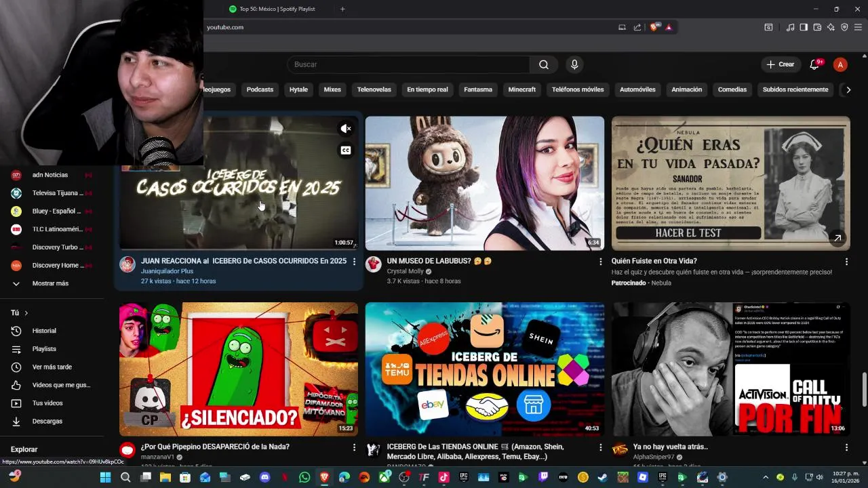This screenshot has width=868, height=488.
Task: Play the ¿Silenciado? Pipepino thumbnail
Action: (239, 369)
